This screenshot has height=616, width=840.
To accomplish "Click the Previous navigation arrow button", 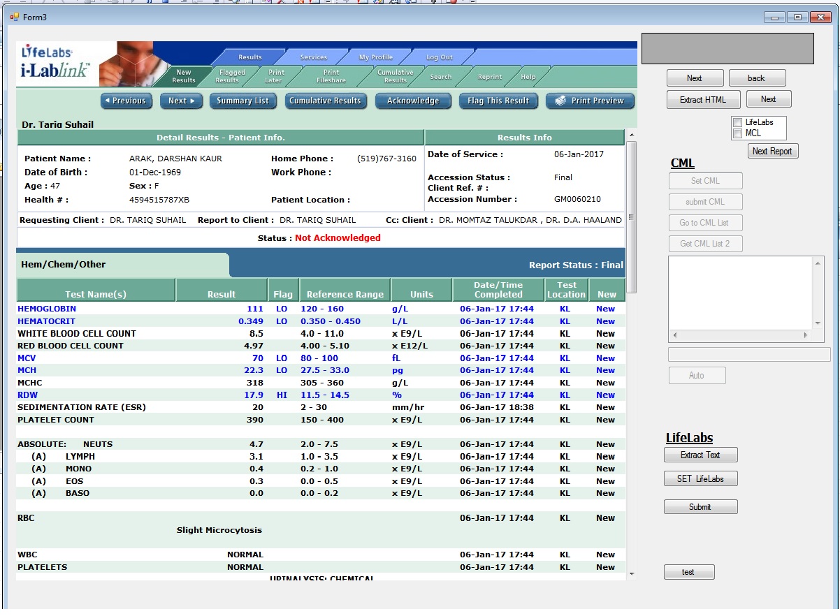I will (x=126, y=101).
